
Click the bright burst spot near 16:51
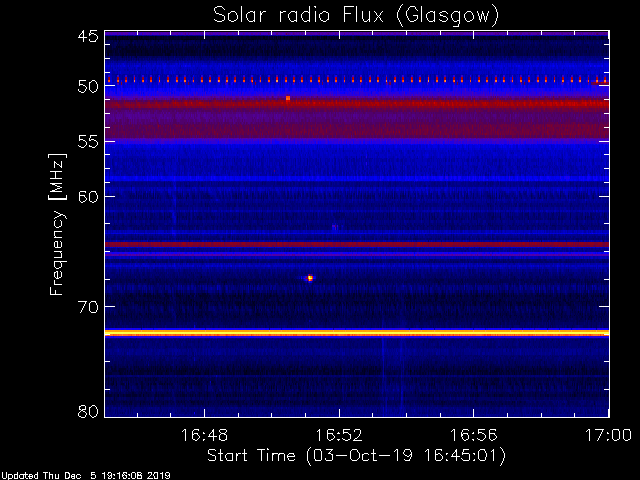point(310,278)
